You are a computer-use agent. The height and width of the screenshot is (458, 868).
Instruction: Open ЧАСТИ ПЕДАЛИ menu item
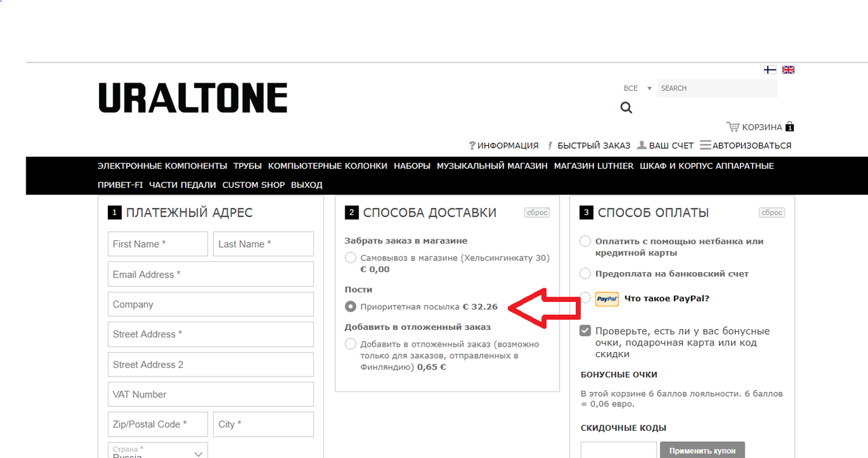(182, 185)
